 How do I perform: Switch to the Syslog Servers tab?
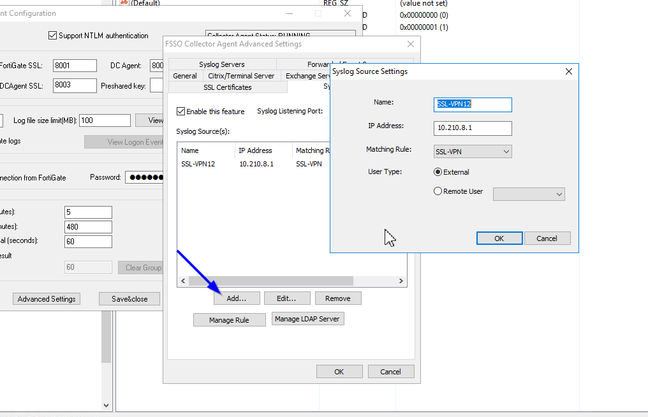(x=222, y=64)
